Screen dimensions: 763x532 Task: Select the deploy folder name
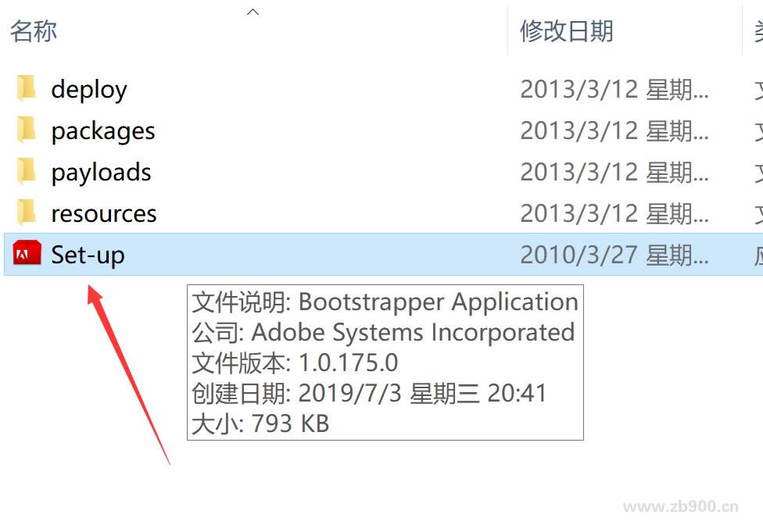click(89, 90)
